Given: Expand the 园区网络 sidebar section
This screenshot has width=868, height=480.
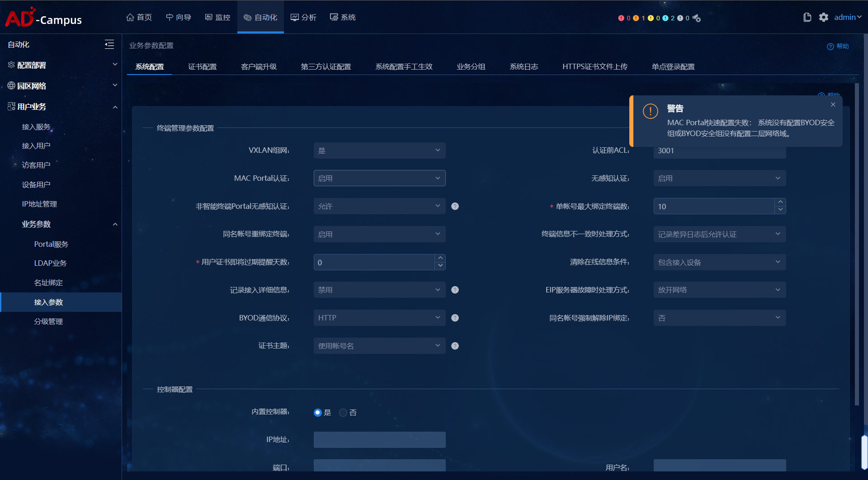Looking at the screenshot, I should pyautogui.click(x=61, y=86).
